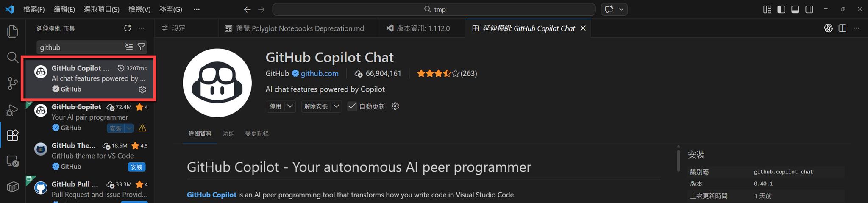
Task: Open install dropdown for GitHub Copilot
Action: [x=129, y=128]
